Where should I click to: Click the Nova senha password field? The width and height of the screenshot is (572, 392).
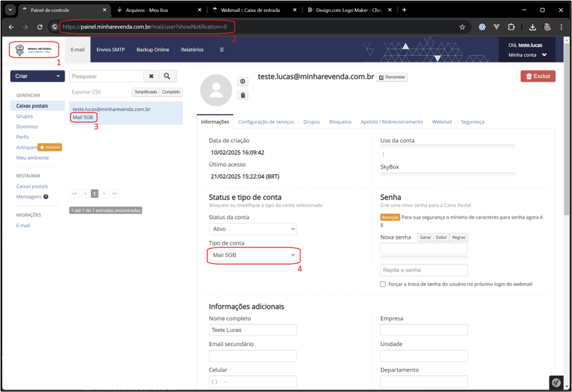[423, 249]
